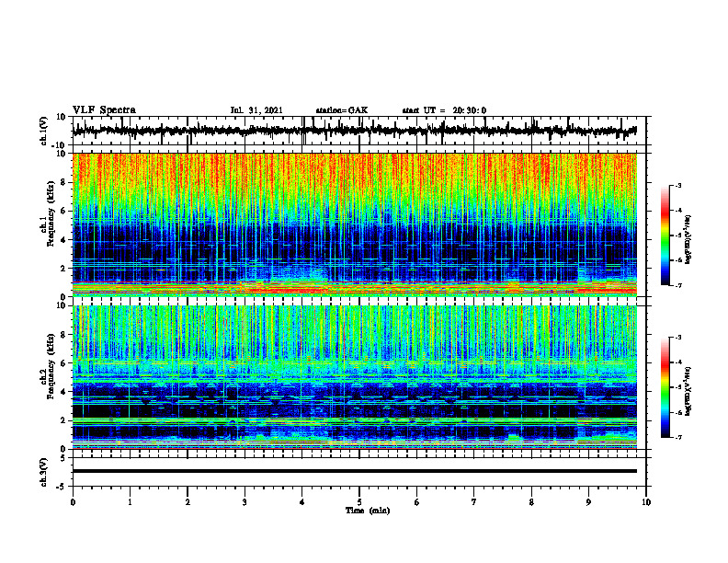
Task: Click the "ch.3(V)" y-axis label
Action: point(43,472)
